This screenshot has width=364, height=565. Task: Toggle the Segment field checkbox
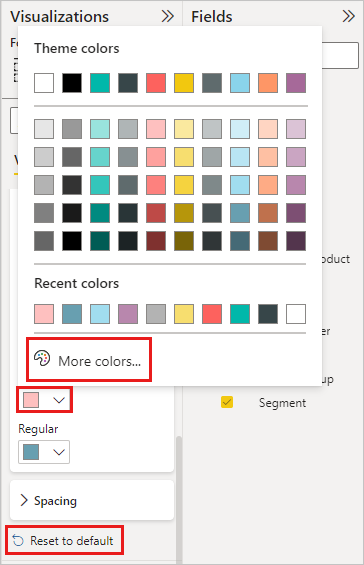pyautogui.click(x=227, y=402)
